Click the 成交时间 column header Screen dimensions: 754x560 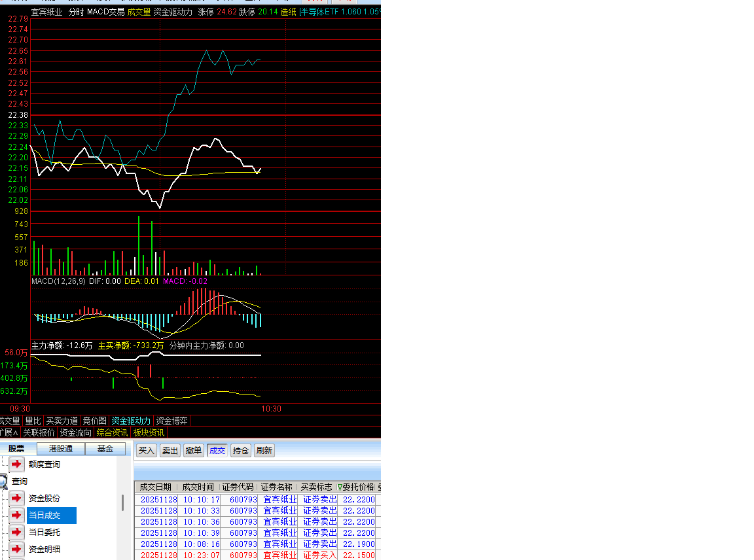pos(198,487)
